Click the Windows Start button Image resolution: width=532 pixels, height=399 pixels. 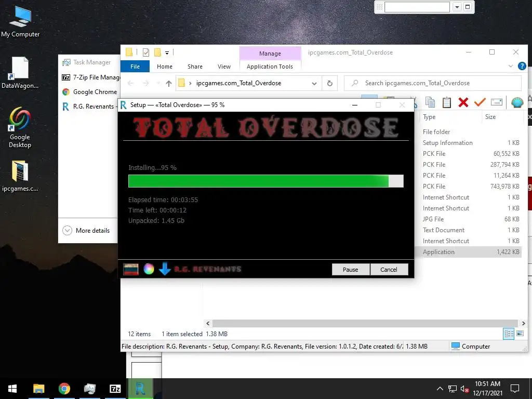tap(12, 389)
